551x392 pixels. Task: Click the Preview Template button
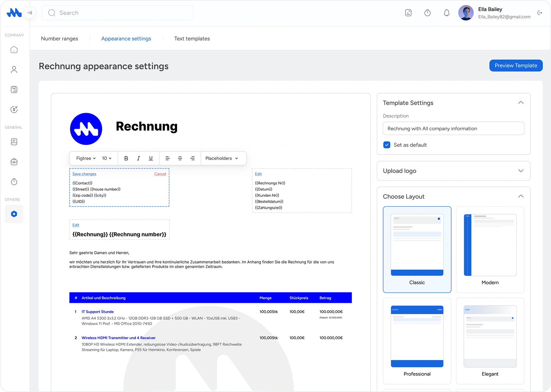[x=516, y=65]
